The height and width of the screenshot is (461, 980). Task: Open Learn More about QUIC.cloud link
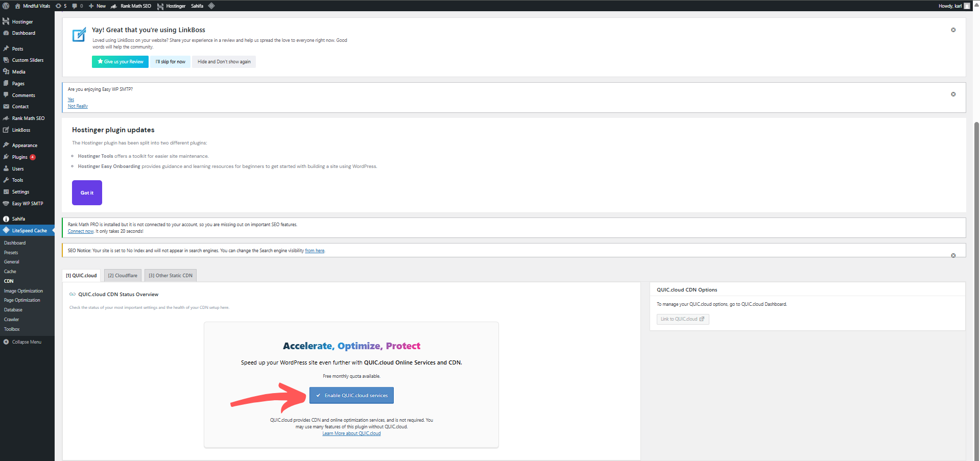coord(351,433)
